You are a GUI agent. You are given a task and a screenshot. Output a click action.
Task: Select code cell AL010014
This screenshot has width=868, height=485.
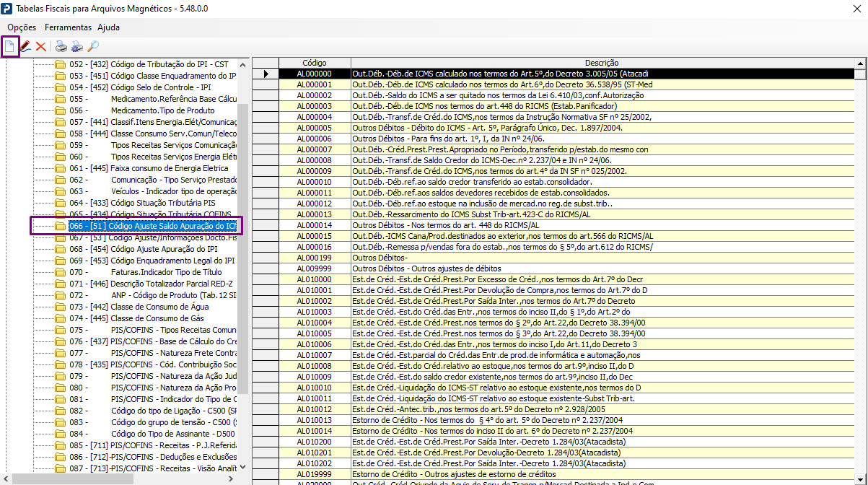coord(315,431)
